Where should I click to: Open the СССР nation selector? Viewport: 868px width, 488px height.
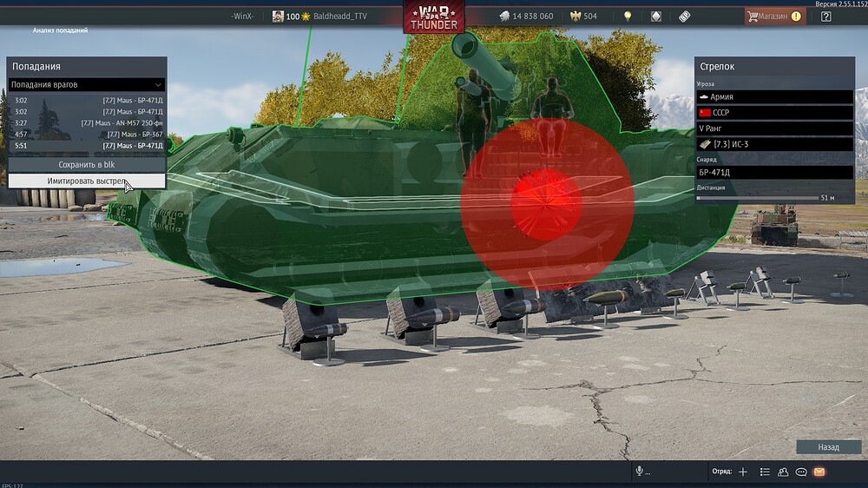[x=774, y=112]
